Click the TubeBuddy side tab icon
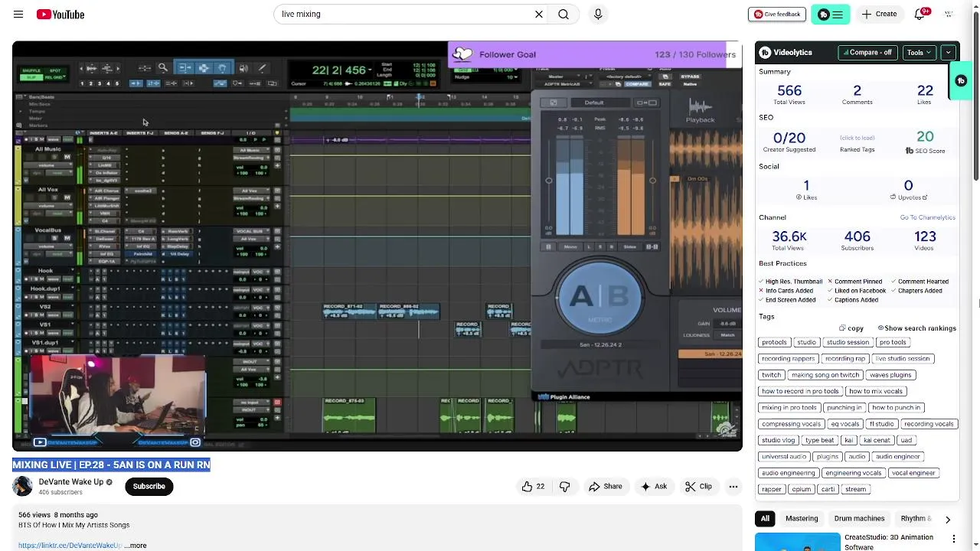Image resolution: width=980 pixels, height=551 pixels. (x=962, y=80)
